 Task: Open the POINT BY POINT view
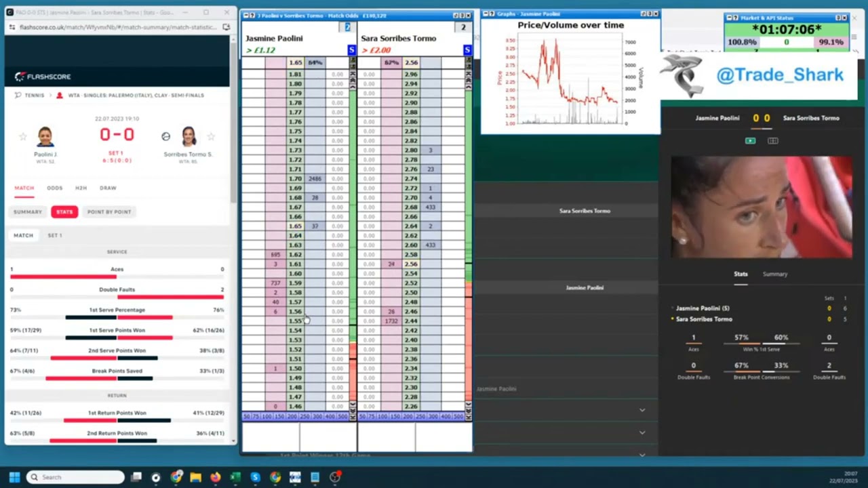(x=108, y=211)
